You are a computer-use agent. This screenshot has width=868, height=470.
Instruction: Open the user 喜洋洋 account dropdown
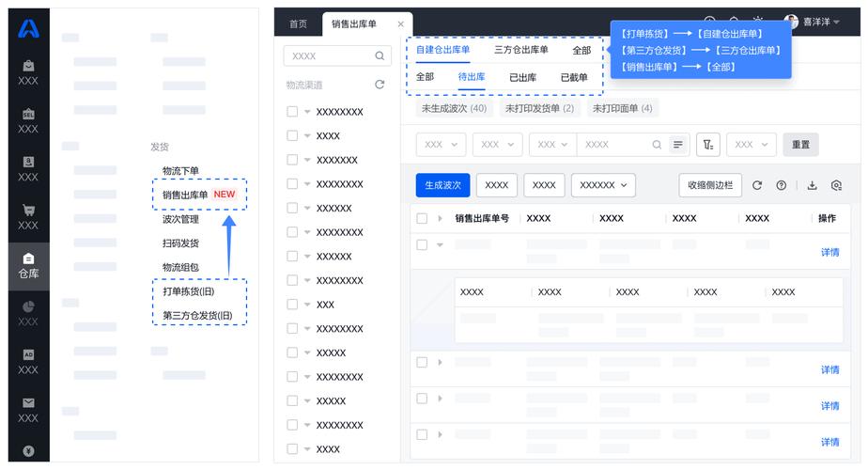[x=813, y=22]
